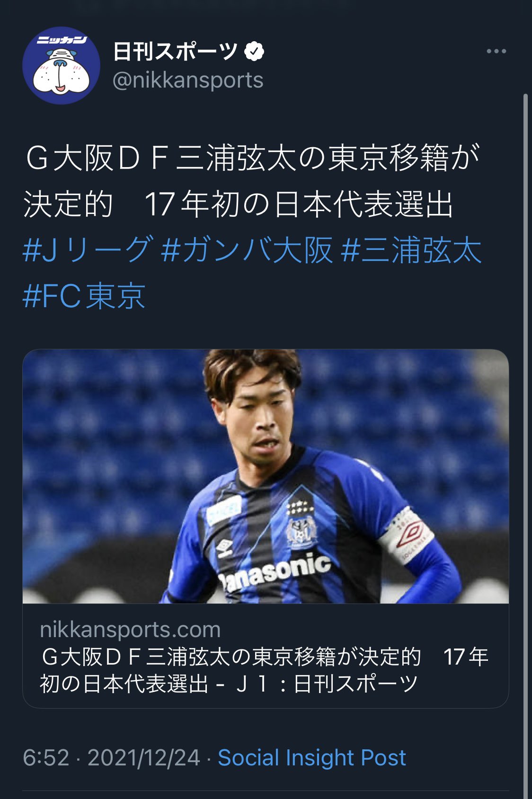The image size is (532, 799).
Task: Open the link card headline G大阪DF三浦弦太
Action: tap(265, 670)
